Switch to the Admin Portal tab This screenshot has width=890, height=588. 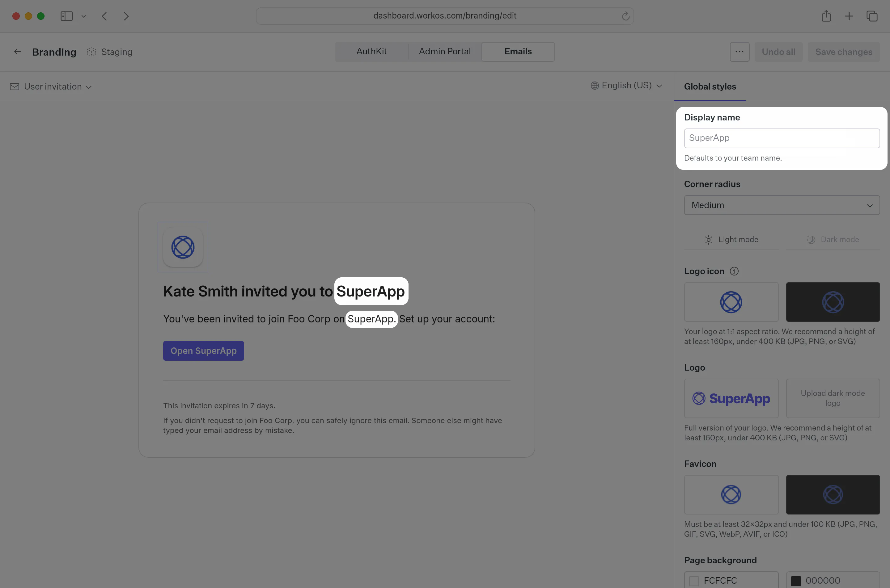pos(445,51)
